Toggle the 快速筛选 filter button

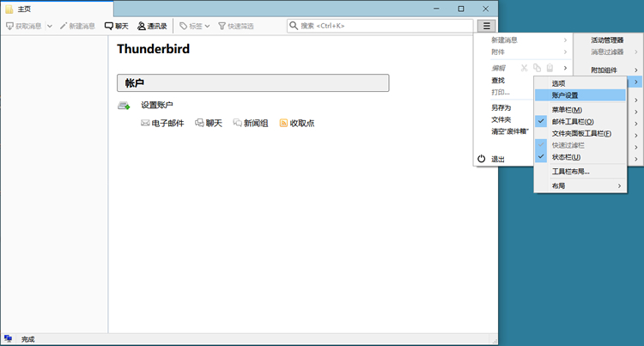(x=236, y=26)
